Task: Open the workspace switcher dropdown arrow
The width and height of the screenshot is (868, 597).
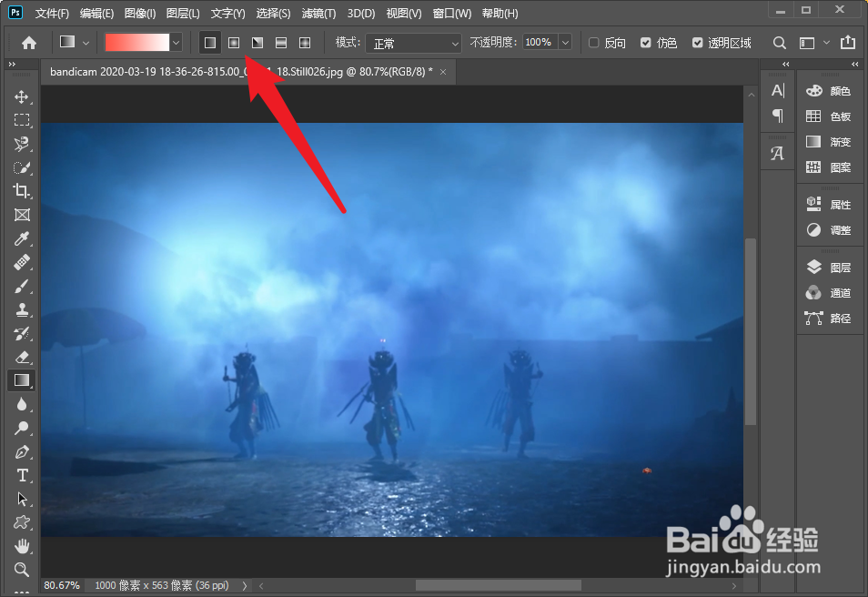Action: pyautogui.click(x=826, y=43)
